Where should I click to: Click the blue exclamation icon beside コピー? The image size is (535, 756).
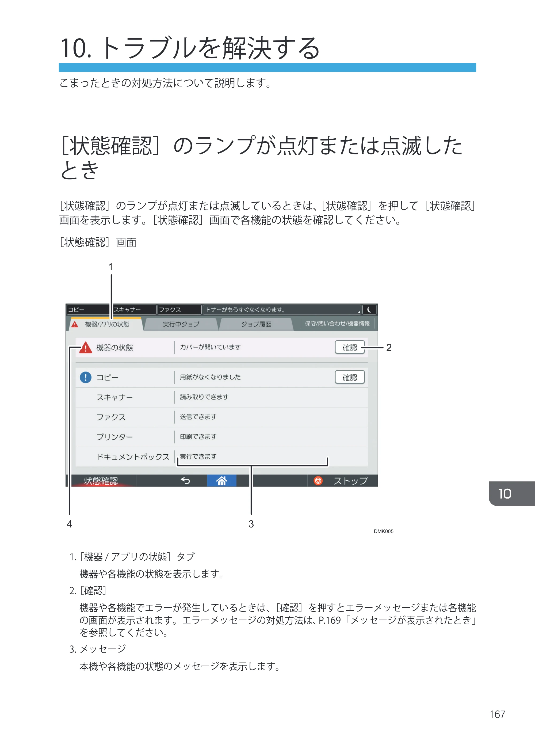[x=86, y=377]
